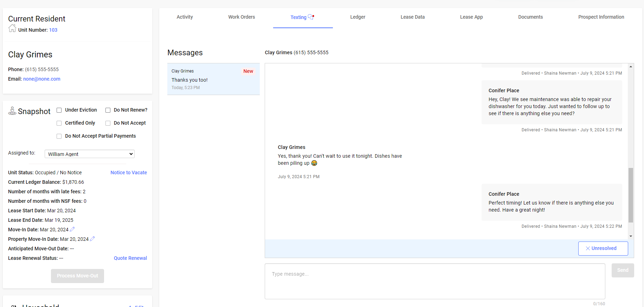Viewport: 644px width, 307px height.
Task: Click into the Type message field
Action: (435, 281)
